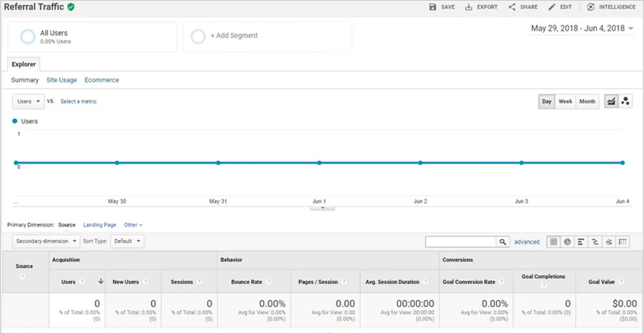
Task: Click the Select a metric link
Action: coord(78,101)
